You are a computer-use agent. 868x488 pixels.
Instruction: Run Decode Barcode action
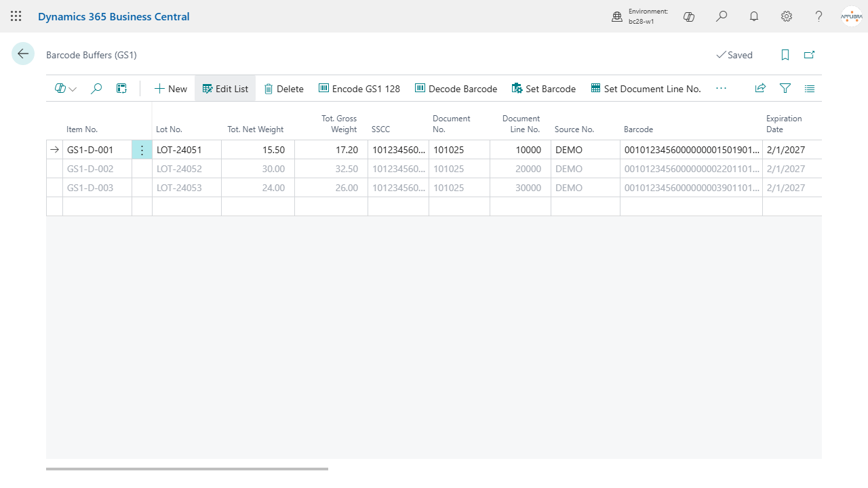456,89
